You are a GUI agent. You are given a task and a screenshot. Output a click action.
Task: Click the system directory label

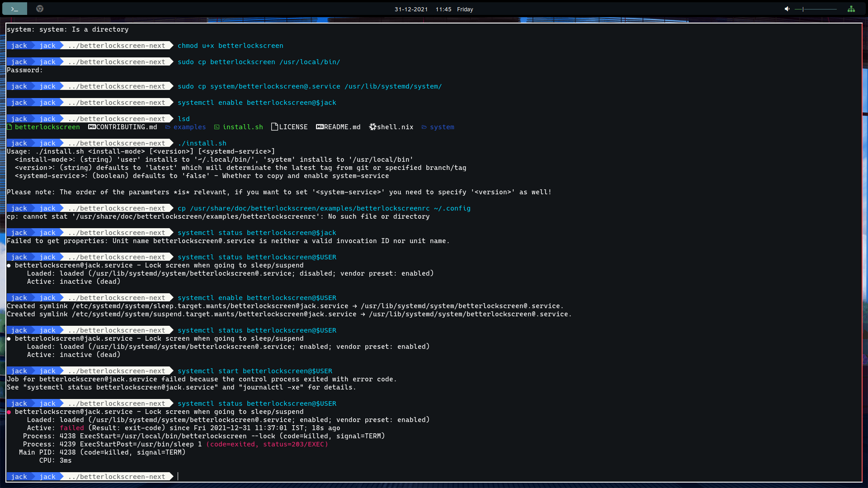coord(443,127)
